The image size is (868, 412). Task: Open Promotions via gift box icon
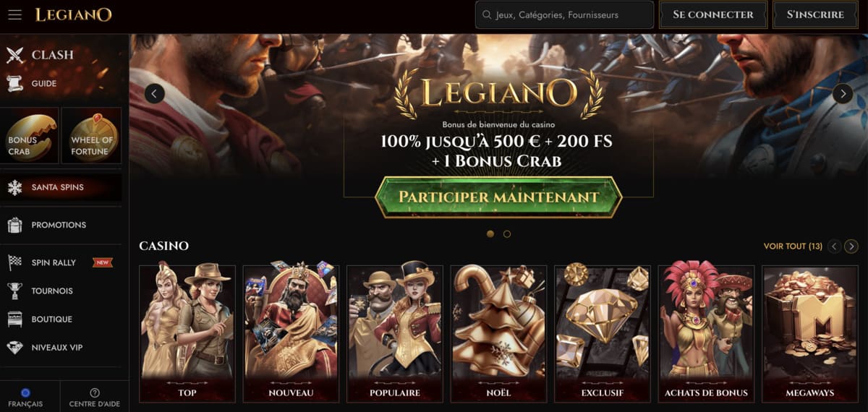coord(14,225)
